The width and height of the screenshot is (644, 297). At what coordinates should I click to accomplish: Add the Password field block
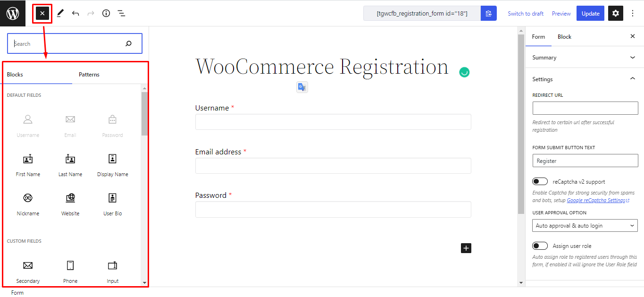click(112, 125)
